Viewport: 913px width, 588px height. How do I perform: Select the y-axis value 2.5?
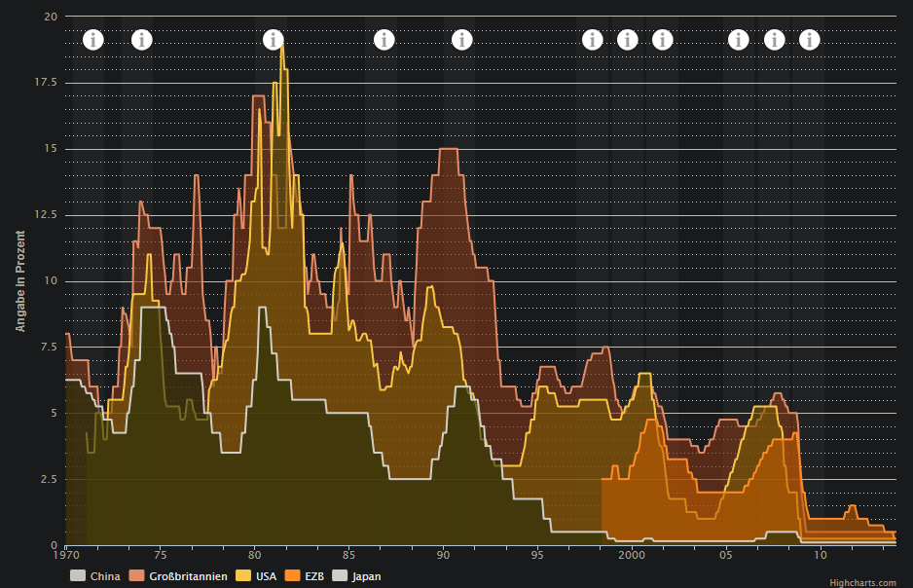pyautogui.click(x=49, y=479)
